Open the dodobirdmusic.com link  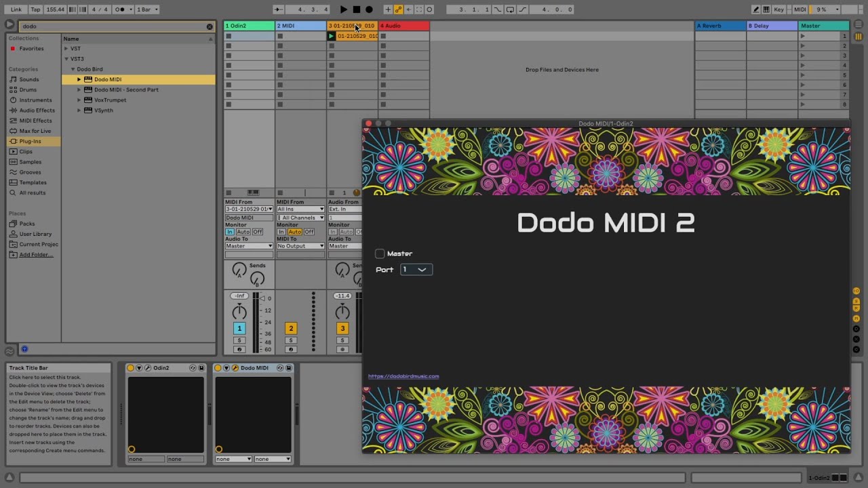point(403,376)
